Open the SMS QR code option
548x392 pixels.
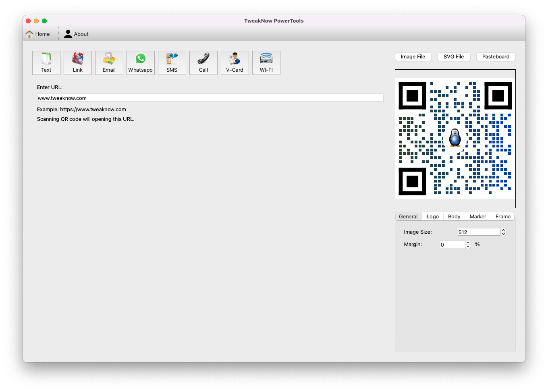coord(172,63)
